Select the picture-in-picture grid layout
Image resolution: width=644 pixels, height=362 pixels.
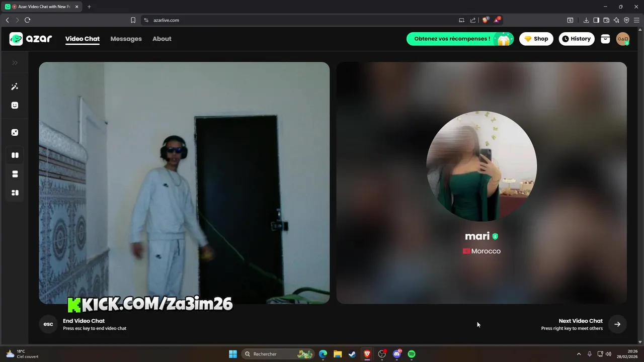click(x=15, y=193)
